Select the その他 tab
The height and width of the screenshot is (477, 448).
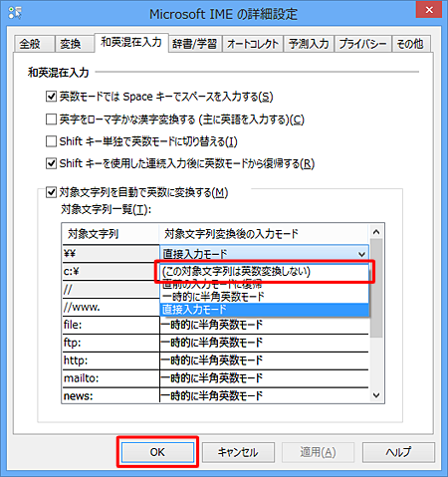pos(411,44)
